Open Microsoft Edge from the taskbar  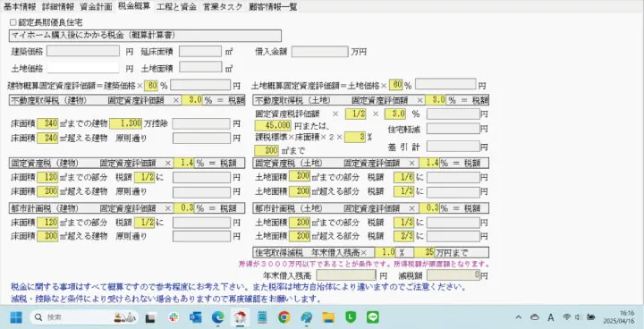(x=217, y=317)
